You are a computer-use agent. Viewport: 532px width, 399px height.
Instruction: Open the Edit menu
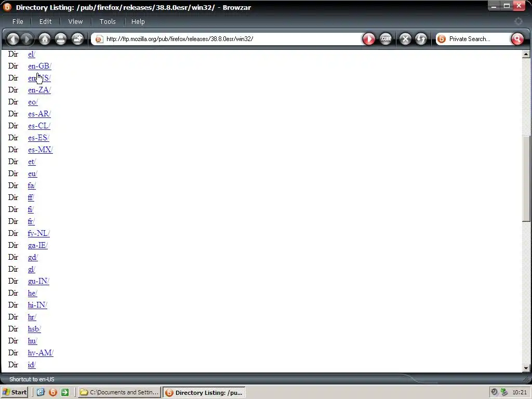[x=46, y=21]
